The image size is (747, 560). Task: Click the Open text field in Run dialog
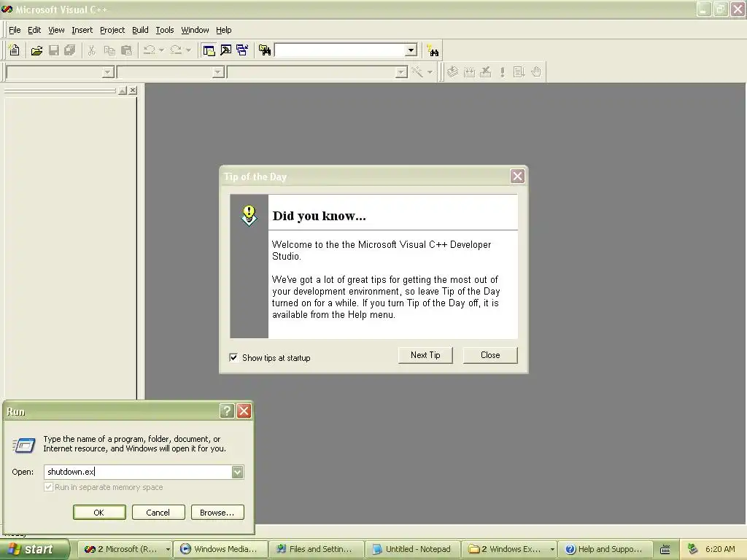pos(138,472)
